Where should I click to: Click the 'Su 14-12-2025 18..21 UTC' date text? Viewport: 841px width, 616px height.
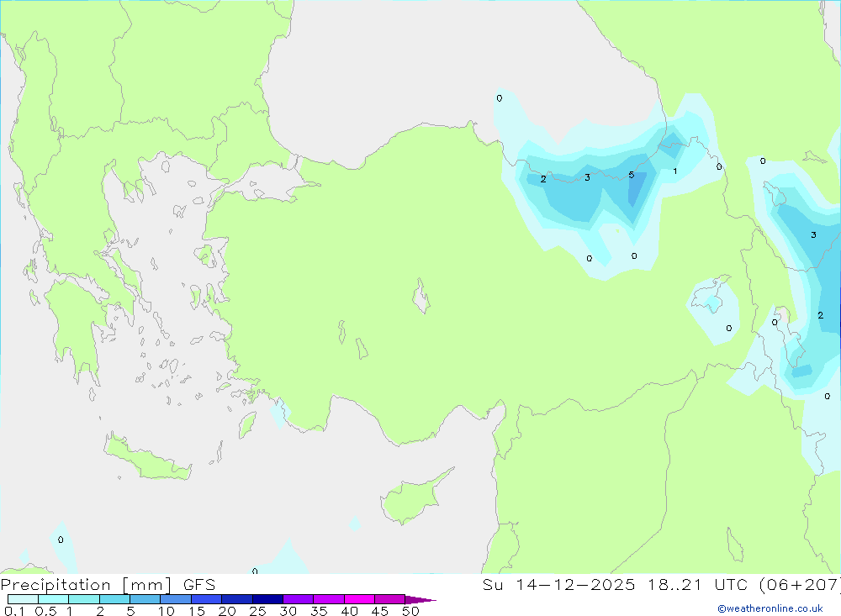pyautogui.click(x=616, y=584)
